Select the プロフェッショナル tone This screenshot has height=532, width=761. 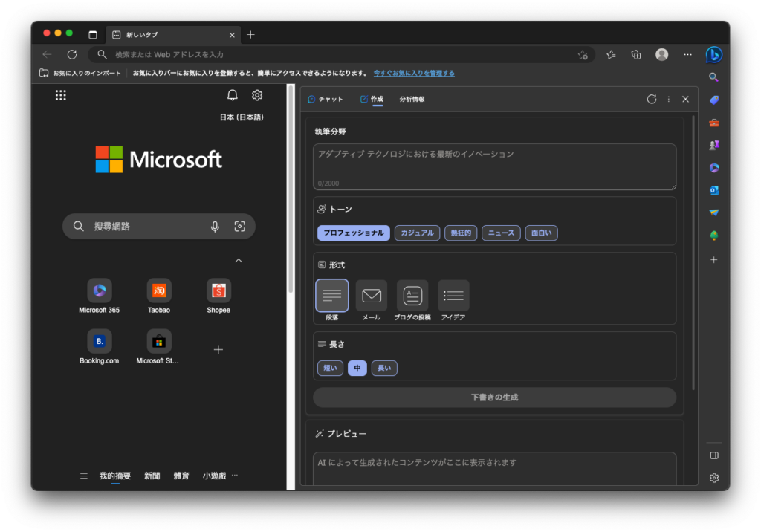[x=353, y=233]
